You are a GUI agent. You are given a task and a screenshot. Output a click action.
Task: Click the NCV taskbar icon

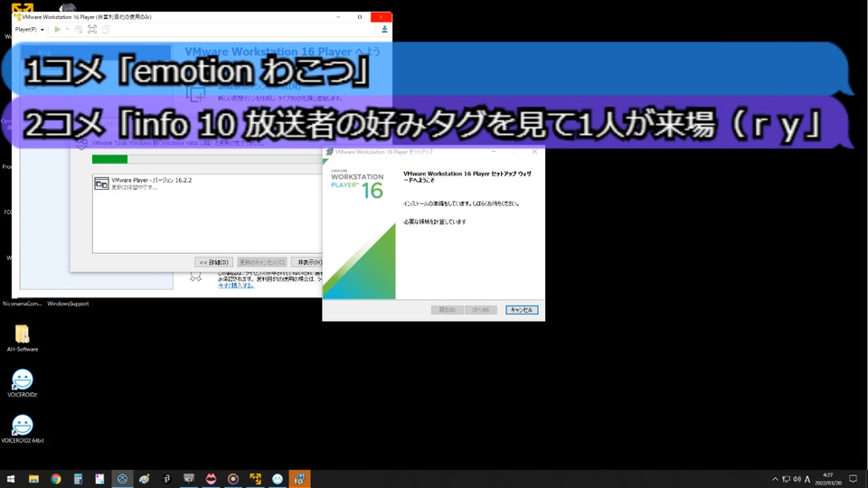pyautogui.click(x=189, y=479)
